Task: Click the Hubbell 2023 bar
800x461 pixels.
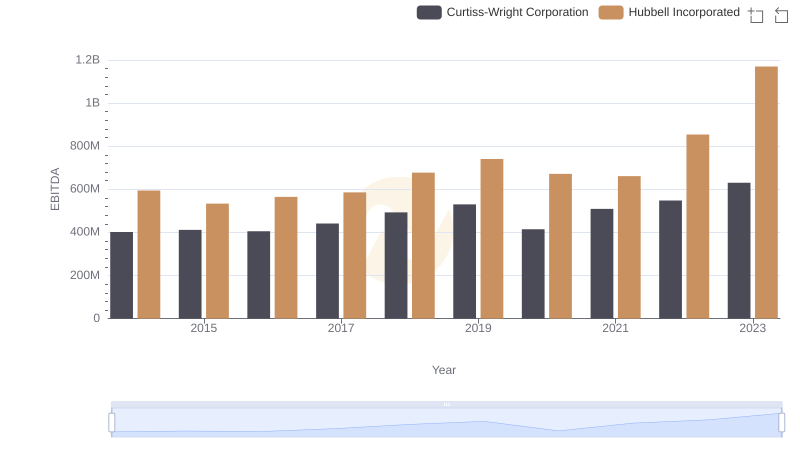Action: [766, 192]
